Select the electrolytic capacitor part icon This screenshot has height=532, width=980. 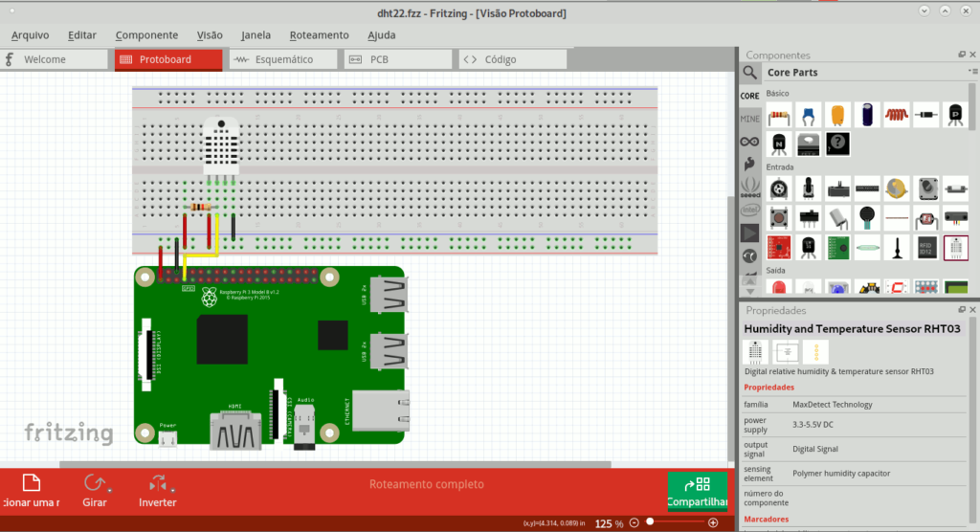867,115
